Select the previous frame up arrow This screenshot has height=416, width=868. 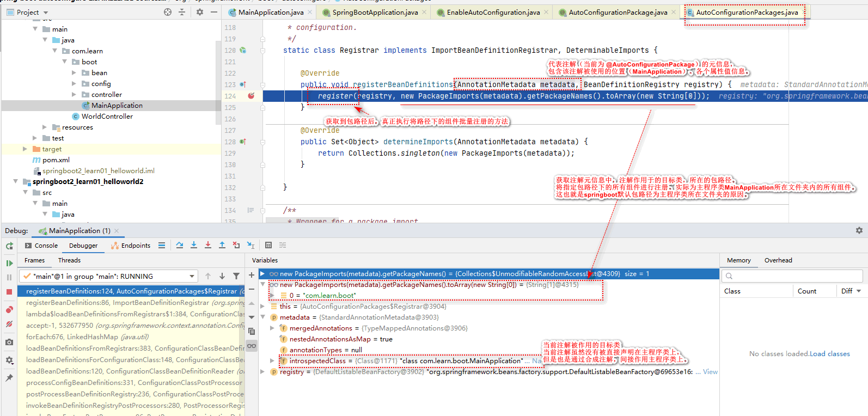coord(208,276)
